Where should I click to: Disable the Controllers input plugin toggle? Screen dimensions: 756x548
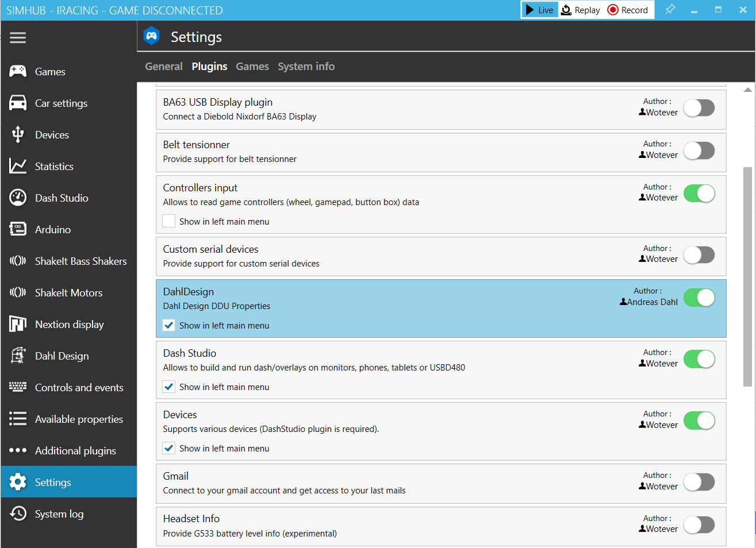point(699,194)
